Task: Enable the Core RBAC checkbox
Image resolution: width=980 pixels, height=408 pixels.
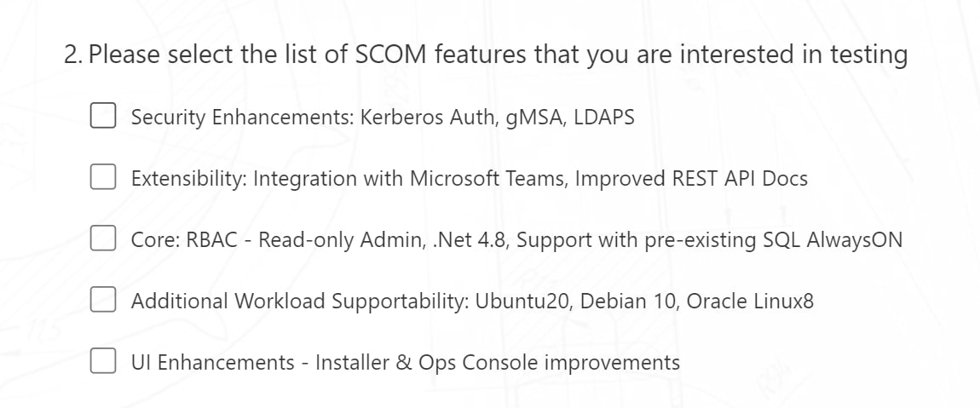Action: (103, 239)
